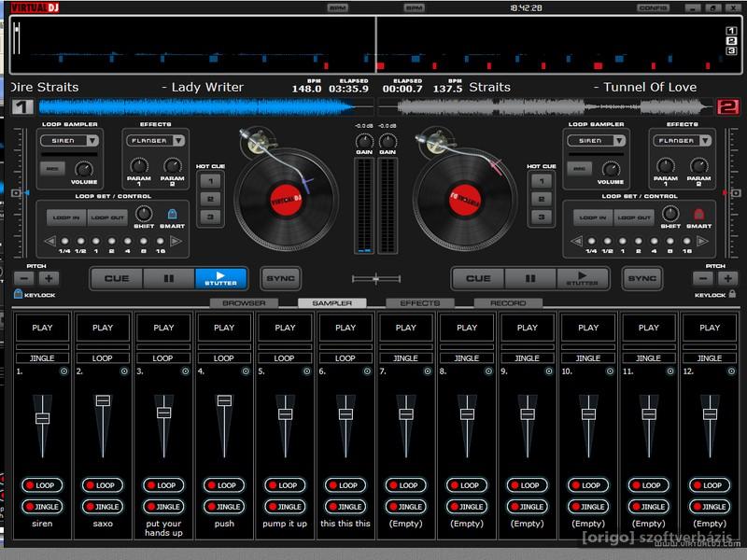Decrease right deck pitch with minus button

click(703, 278)
